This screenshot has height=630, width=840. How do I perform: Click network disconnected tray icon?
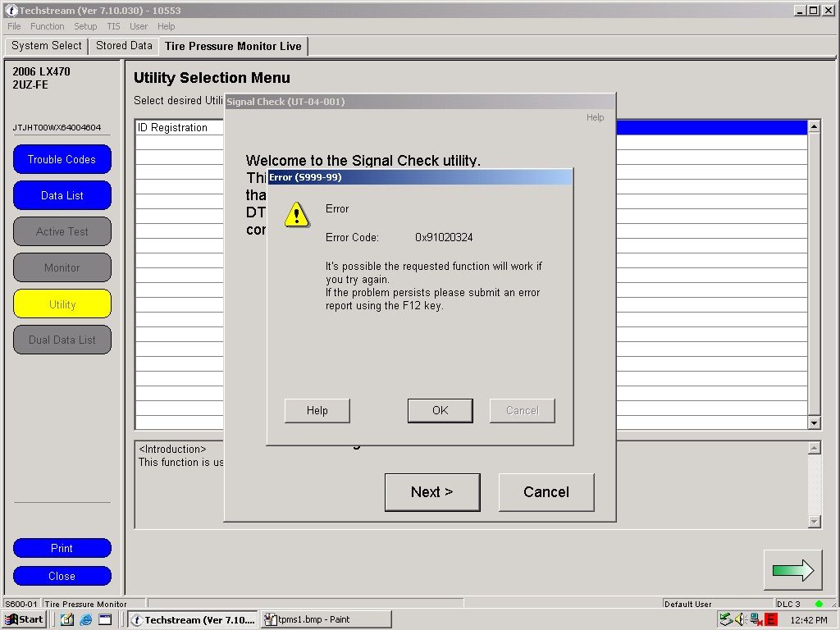[x=756, y=620]
